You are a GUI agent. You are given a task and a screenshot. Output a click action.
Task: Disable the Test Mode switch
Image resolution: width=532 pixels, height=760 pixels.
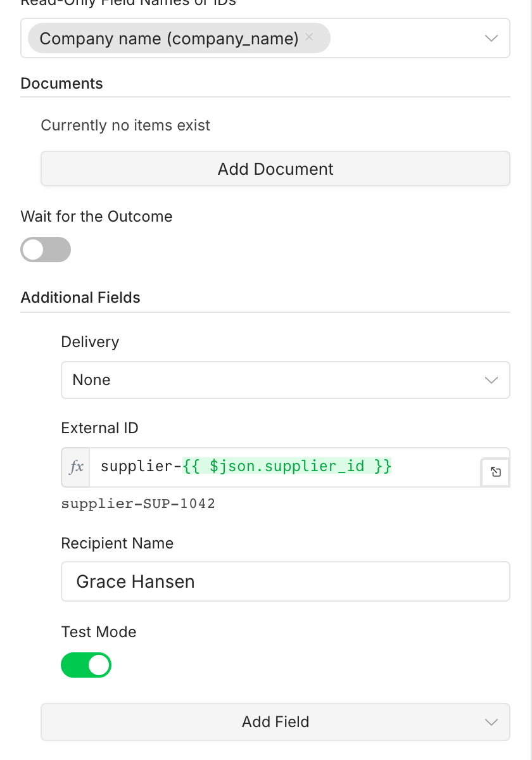[86, 665]
